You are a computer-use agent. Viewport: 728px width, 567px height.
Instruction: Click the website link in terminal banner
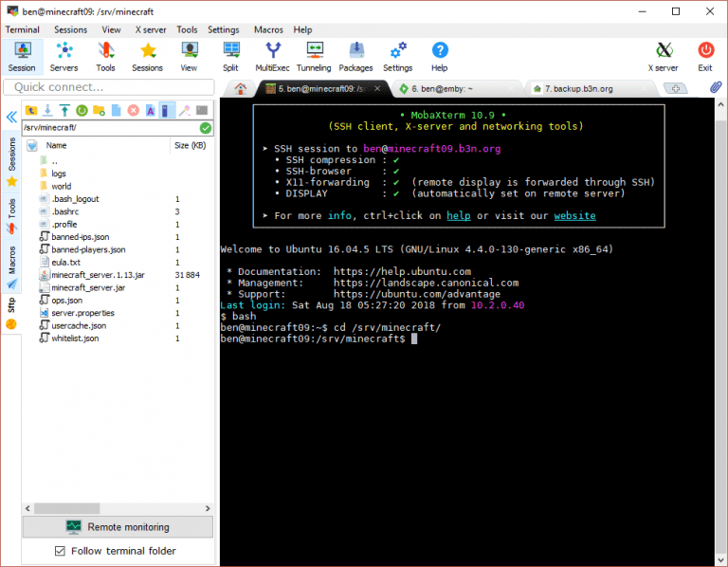[x=574, y=215]
